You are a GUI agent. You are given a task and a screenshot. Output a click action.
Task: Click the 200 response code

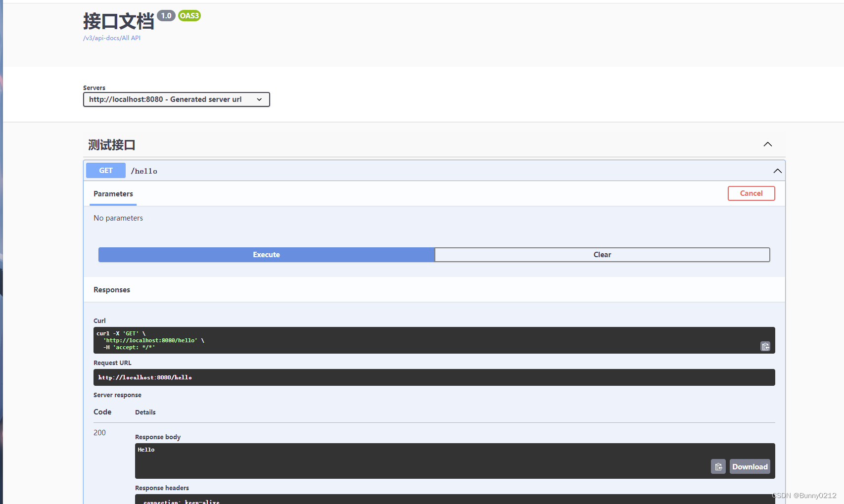99,433
